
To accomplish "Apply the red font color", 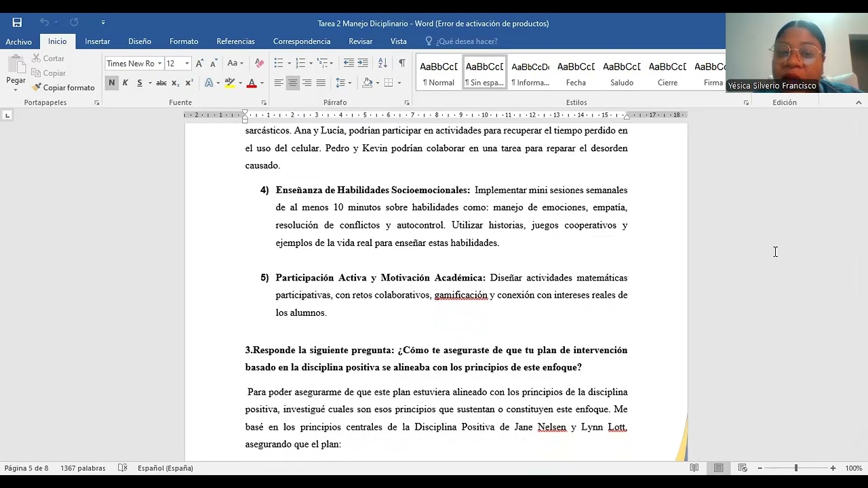I will [x=252, y=83].
